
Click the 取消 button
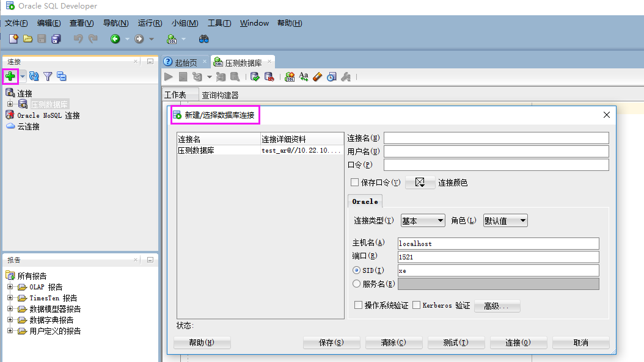(x=580, y=342)
